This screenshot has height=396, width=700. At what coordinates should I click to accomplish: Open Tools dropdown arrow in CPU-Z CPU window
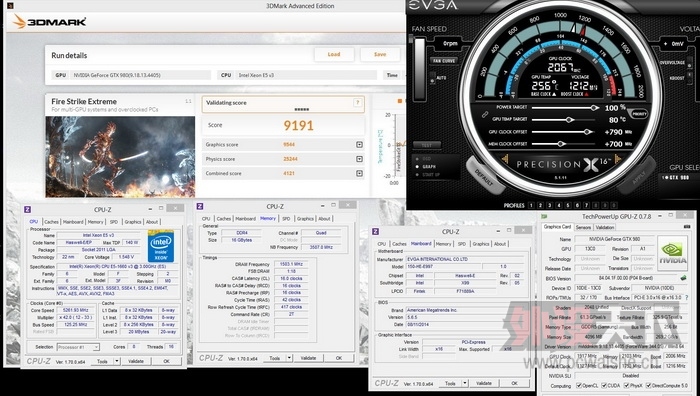point(117,361)
